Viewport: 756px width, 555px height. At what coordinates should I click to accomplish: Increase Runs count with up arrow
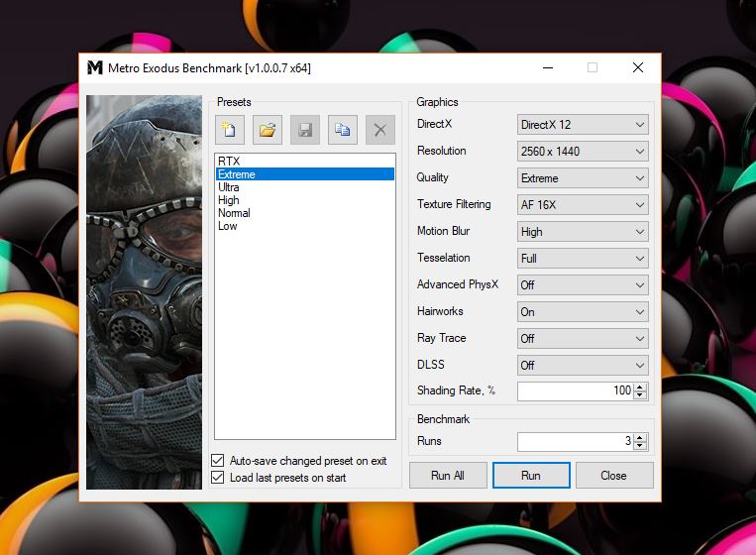tap(640, 438)
